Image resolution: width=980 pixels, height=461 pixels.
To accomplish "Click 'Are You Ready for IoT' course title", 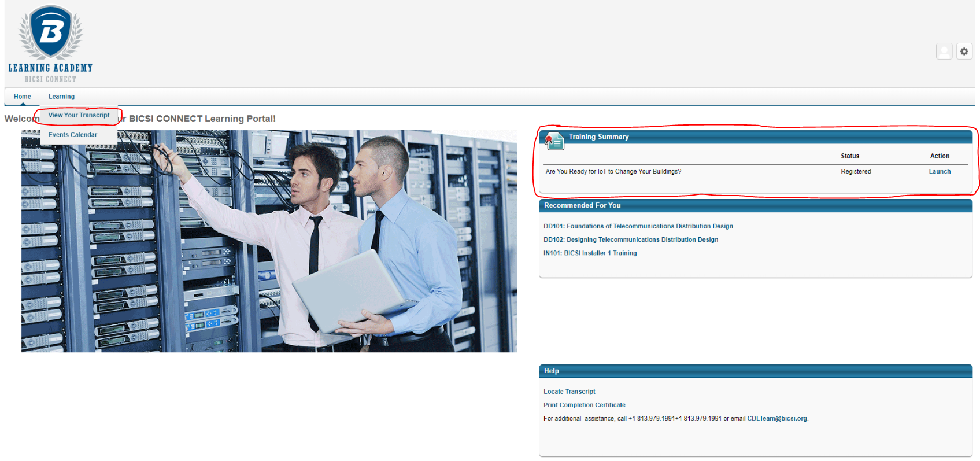I will tap(613, 171).
